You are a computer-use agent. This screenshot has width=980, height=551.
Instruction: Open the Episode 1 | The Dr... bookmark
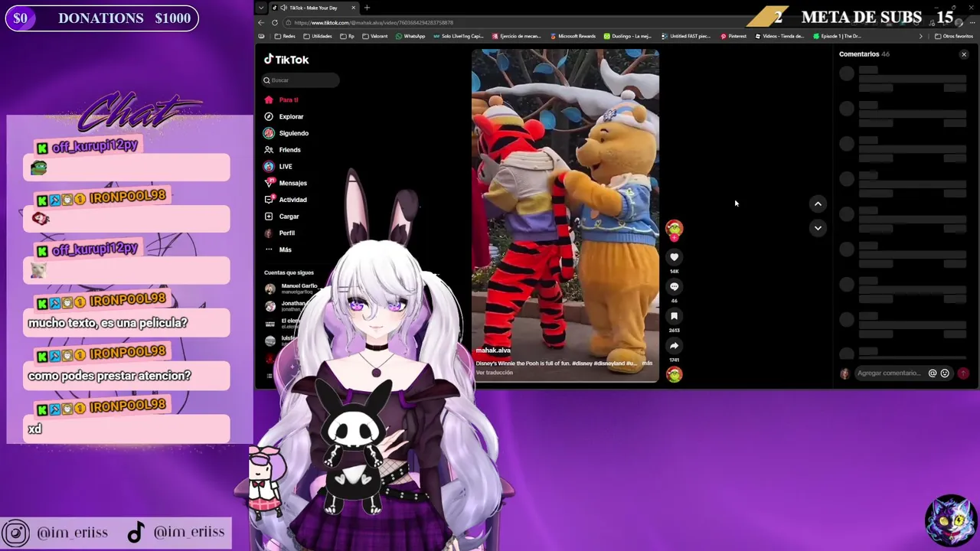[838, 36]
